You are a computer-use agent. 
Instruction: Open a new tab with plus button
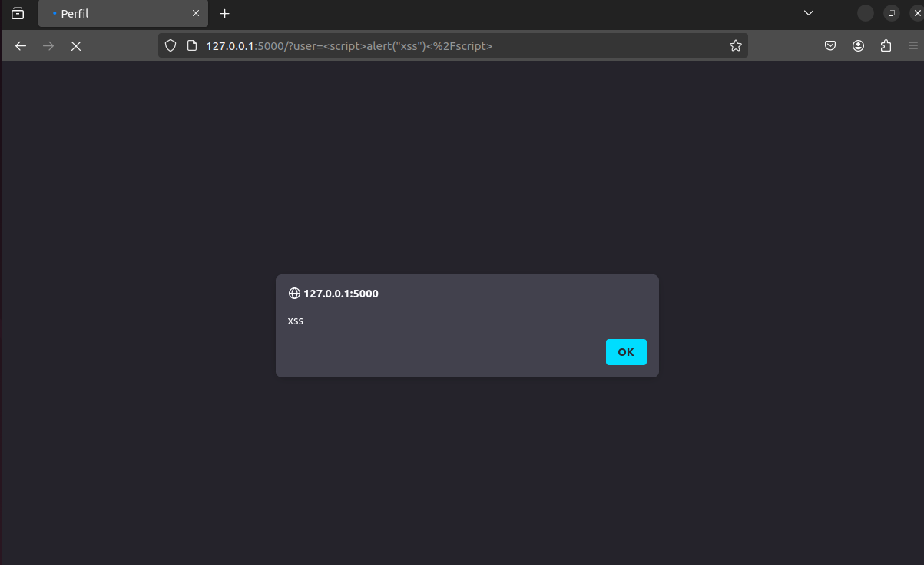click(224, 14)
